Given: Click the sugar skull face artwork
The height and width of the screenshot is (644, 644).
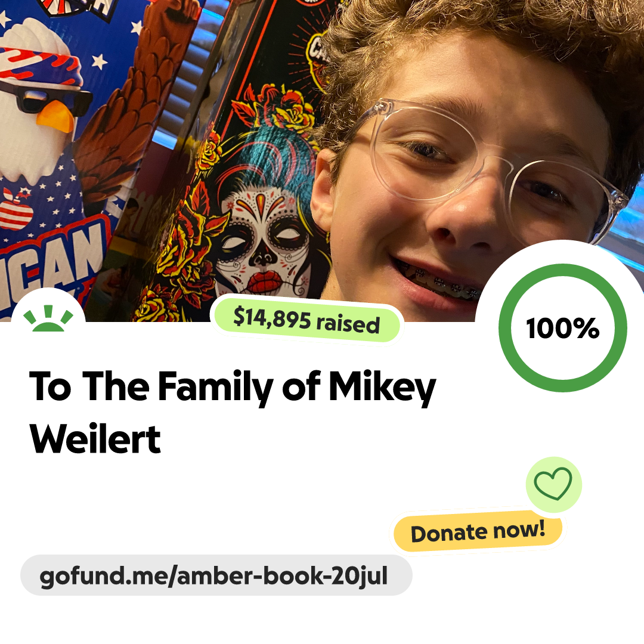Looking at the screenshot, I should (x=262, y=242).
